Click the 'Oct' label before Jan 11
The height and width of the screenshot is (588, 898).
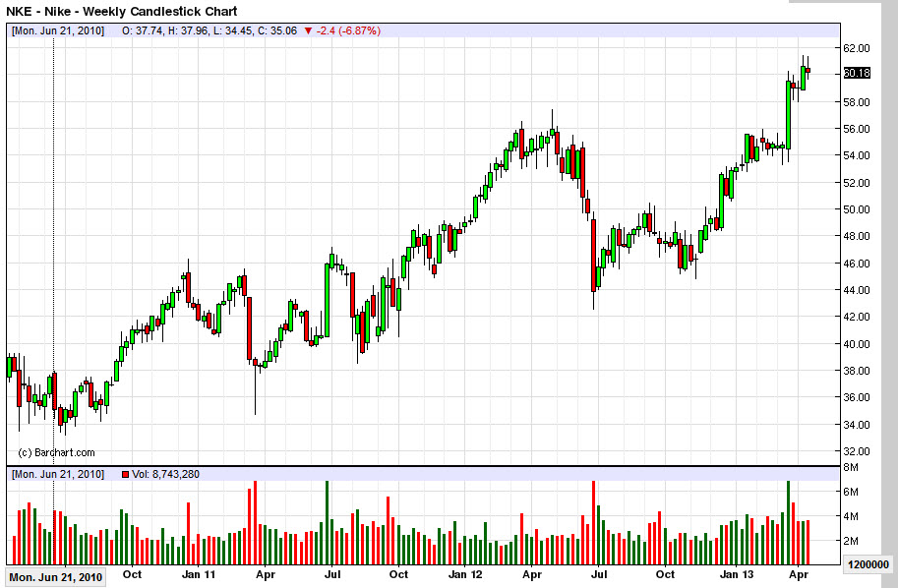coord(132,574)
